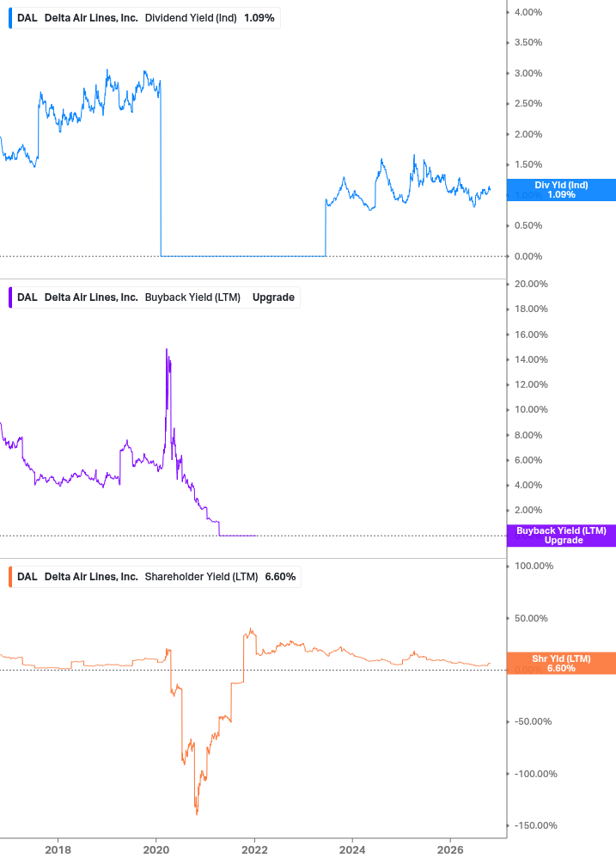Click the -100.00% shareholder axis label

[x=535, y=775]
